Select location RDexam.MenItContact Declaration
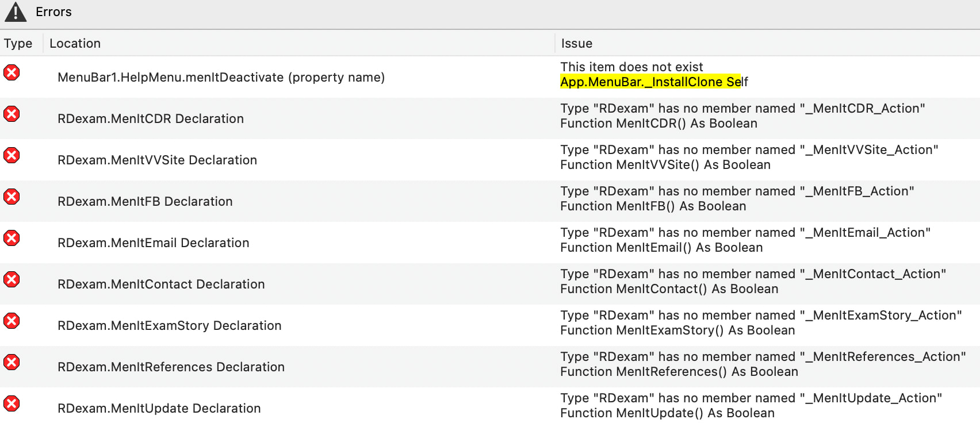 pos(162,284)
